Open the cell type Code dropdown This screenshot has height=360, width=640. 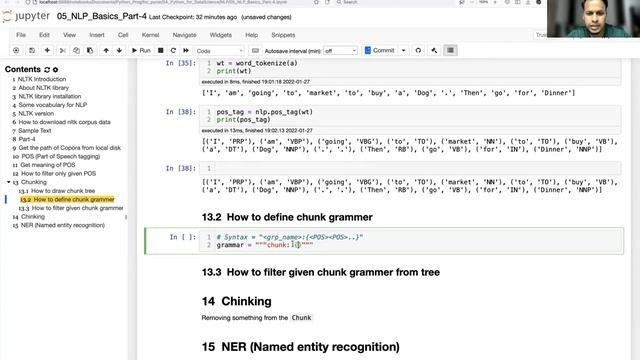pyautogui.click(x=219, y=51)
